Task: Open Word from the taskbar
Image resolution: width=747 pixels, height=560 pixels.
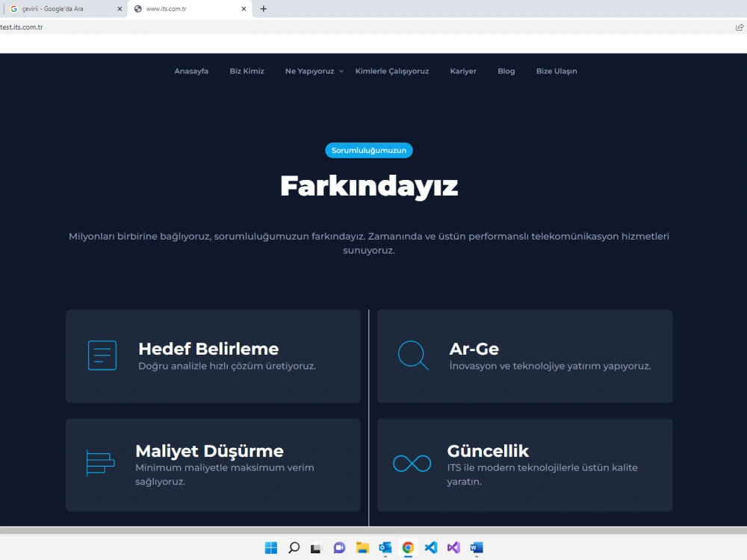Action: click(x=477, y=547)
